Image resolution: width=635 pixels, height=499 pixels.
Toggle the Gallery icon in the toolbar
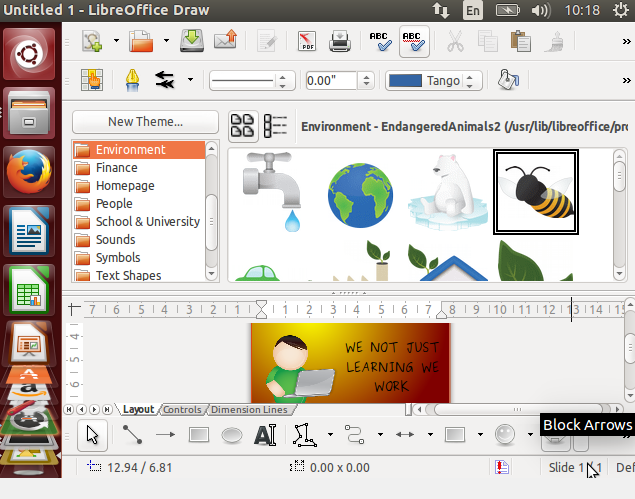(x=92, y=80)
